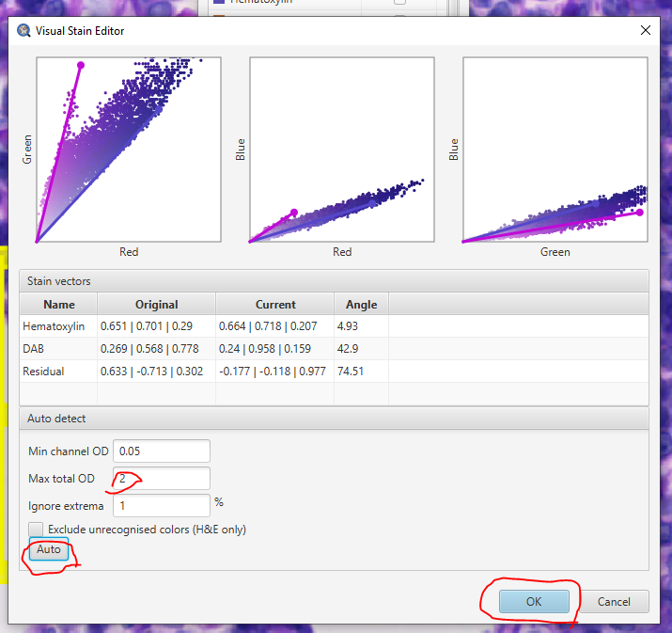Select the Hematoxylin row in stain table
Viewport: 672px width, 633px height.
(188, 326)
